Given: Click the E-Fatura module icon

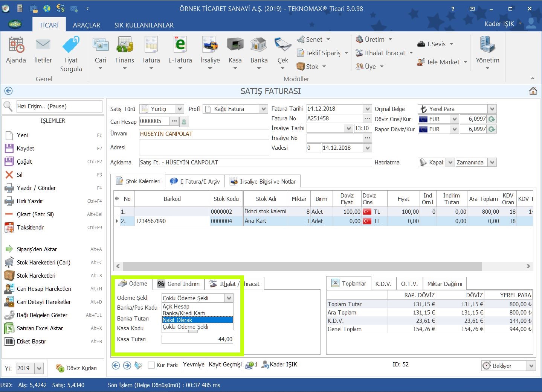Looking at the screenshot, I should click(x=180, y=45).
